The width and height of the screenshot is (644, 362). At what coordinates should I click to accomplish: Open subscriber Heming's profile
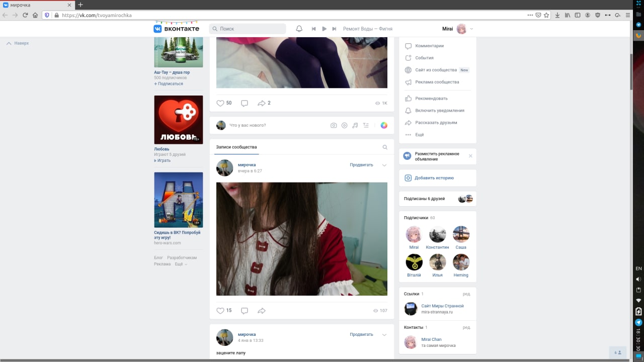point(461,265)
